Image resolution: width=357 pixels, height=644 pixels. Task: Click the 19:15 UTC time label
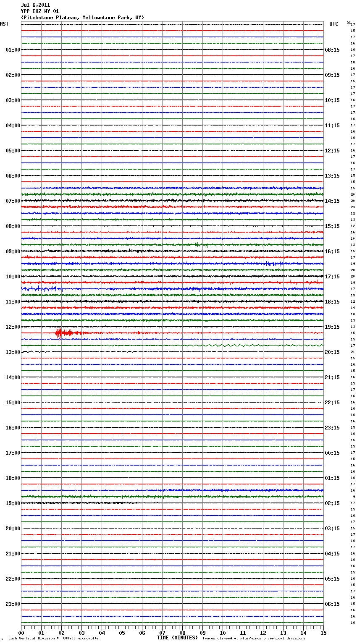tap(332, 327)
